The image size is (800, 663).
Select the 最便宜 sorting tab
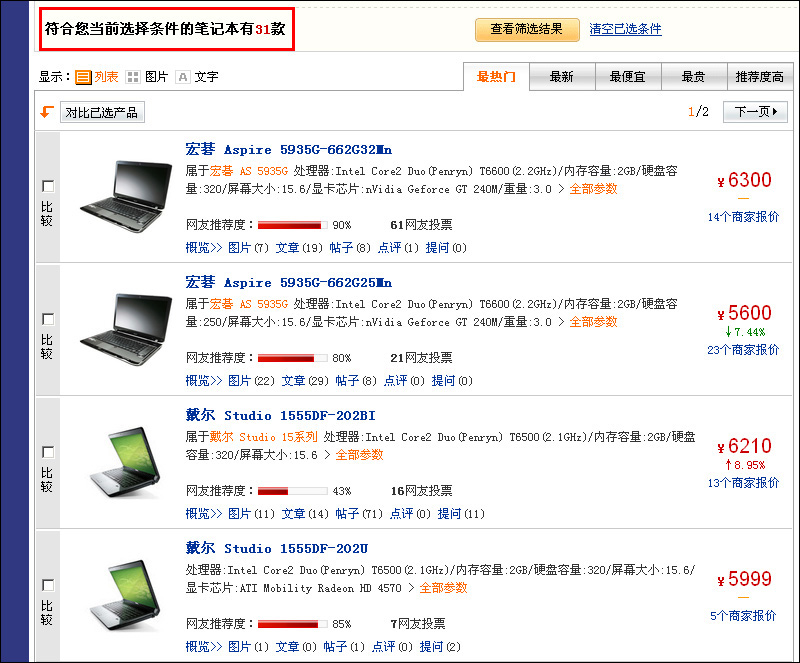pos(628,77)
